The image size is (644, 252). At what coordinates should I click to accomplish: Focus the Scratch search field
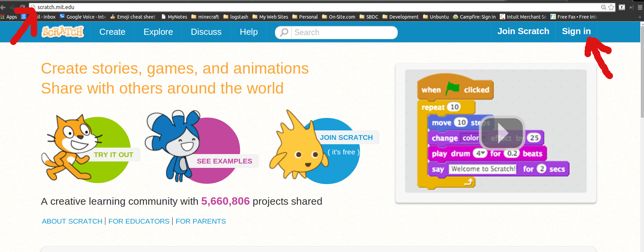click(344, 32)
